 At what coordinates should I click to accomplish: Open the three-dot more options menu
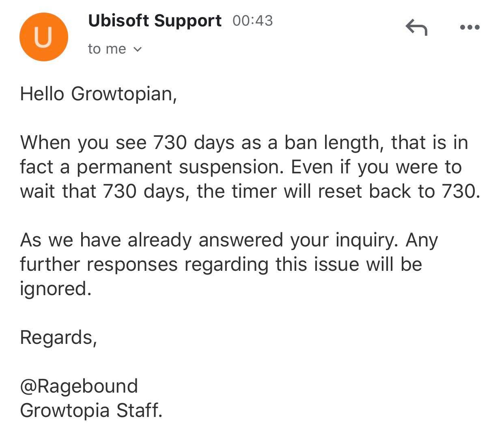click(x=470, y=28)
